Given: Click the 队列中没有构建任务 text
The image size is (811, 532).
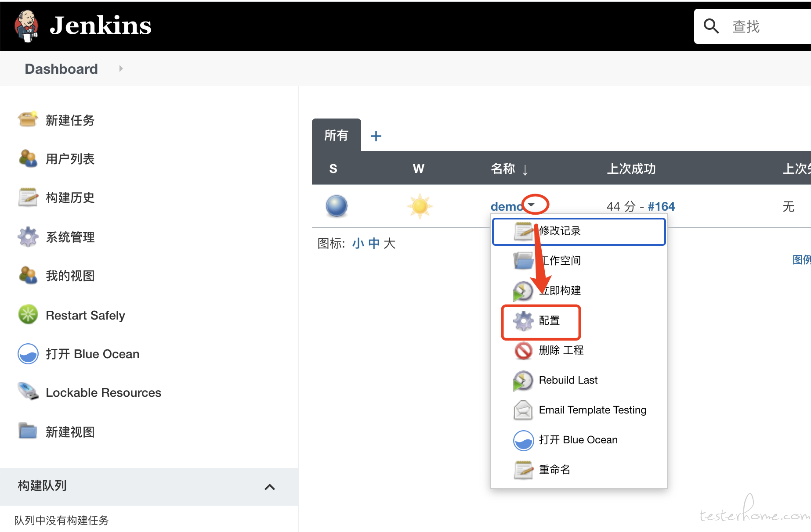Looking at the screenshot, I should pos(62,521).
